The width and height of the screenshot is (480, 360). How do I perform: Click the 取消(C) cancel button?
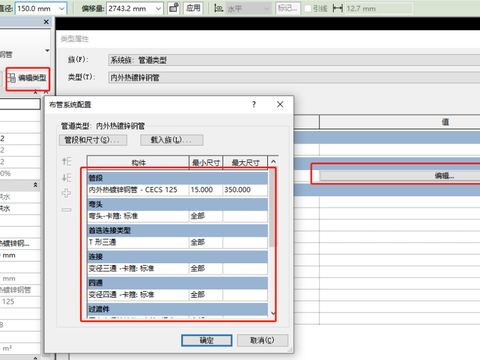point(262,340)
